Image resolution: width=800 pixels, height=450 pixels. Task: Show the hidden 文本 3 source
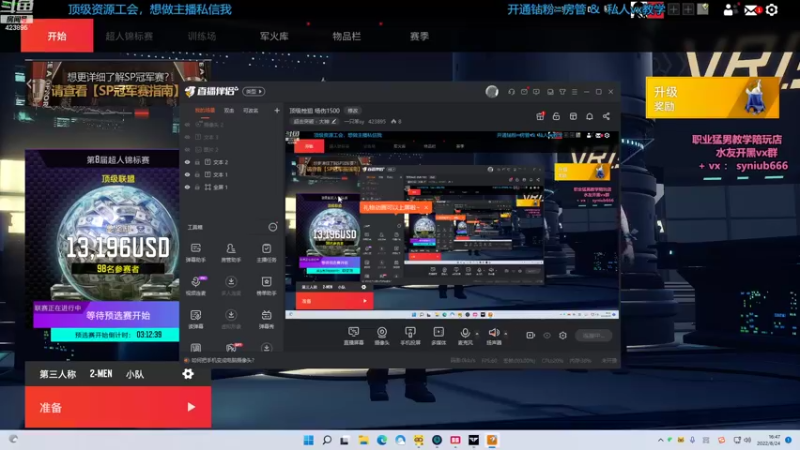click(x=187, y=137)
